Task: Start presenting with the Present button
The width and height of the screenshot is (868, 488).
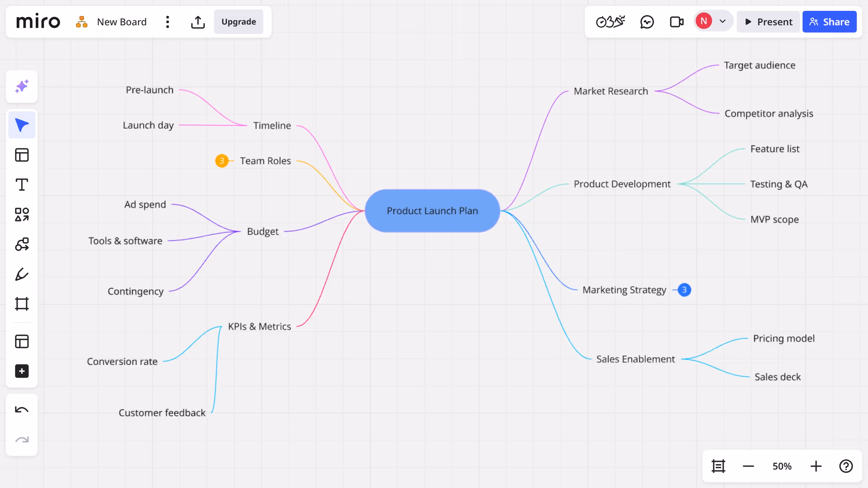Action: (768, 22)
